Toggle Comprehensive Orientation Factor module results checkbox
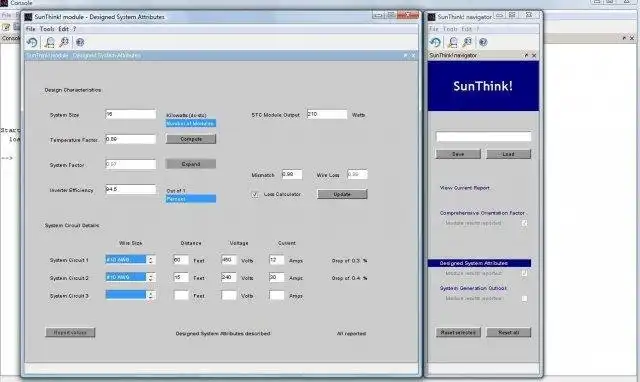This screenshot has height=382, width=640. click(524, 223)
